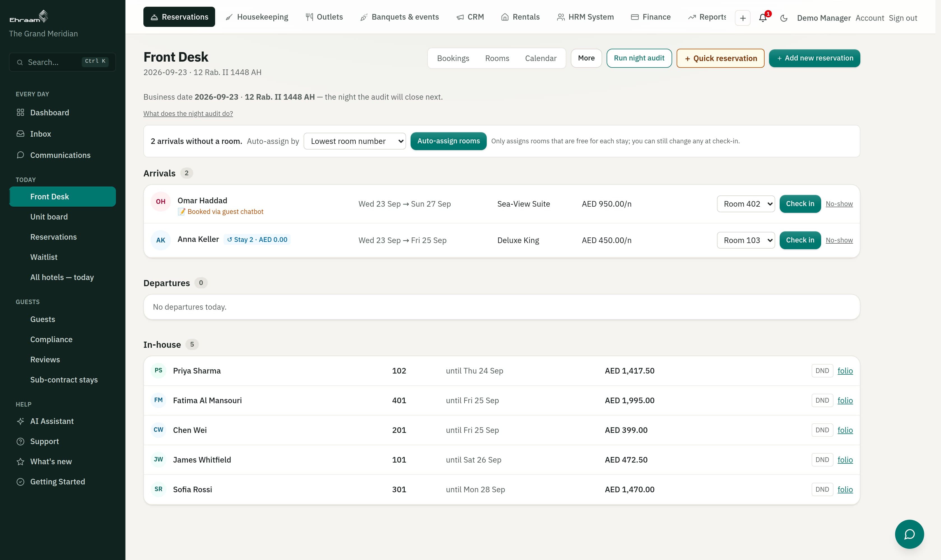Click the Auto-assign rooms button
Screen dimensions: 941x560
pyautogui.click(x=448, y=141)
